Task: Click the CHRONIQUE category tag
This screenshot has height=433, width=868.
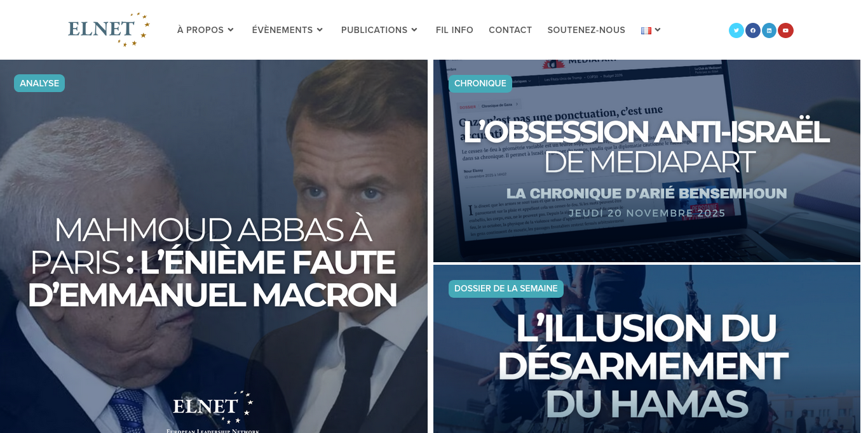Action: (480, 84)
